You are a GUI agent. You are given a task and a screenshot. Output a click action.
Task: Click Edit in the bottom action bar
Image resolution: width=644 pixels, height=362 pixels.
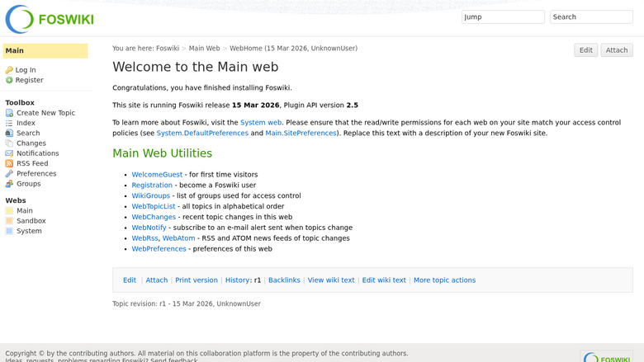(x=130, y=280)
